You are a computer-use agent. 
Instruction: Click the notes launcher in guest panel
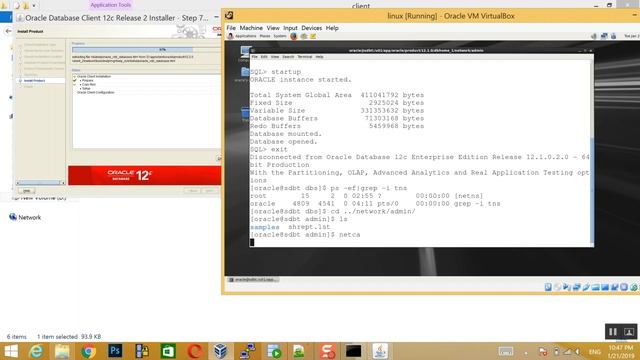coord(313,36)
